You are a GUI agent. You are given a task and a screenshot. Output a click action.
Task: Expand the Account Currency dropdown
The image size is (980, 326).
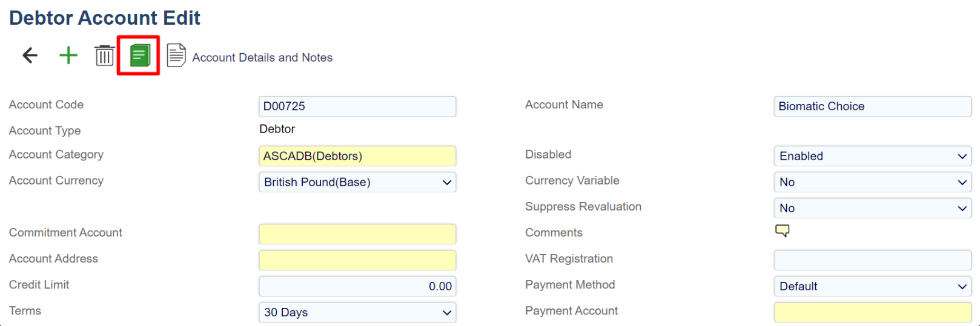(357, 182)
